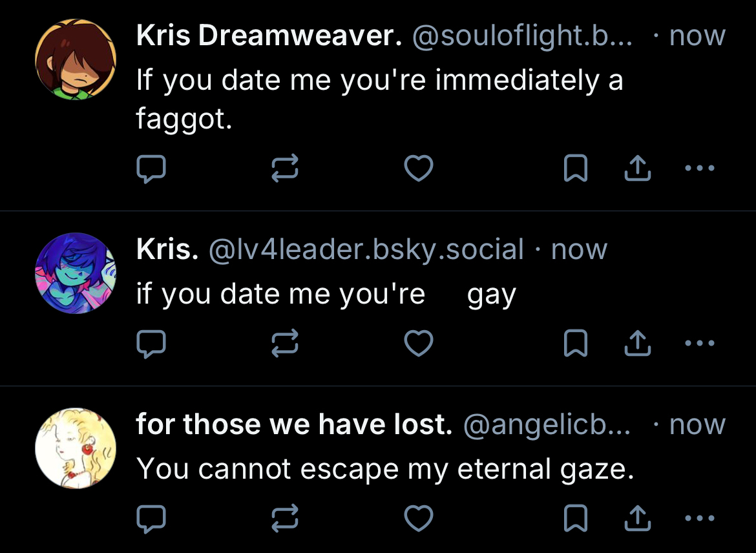Click Kris Dreamweaver's avatar picture
The image size is (756, 553).
(76, 59)
